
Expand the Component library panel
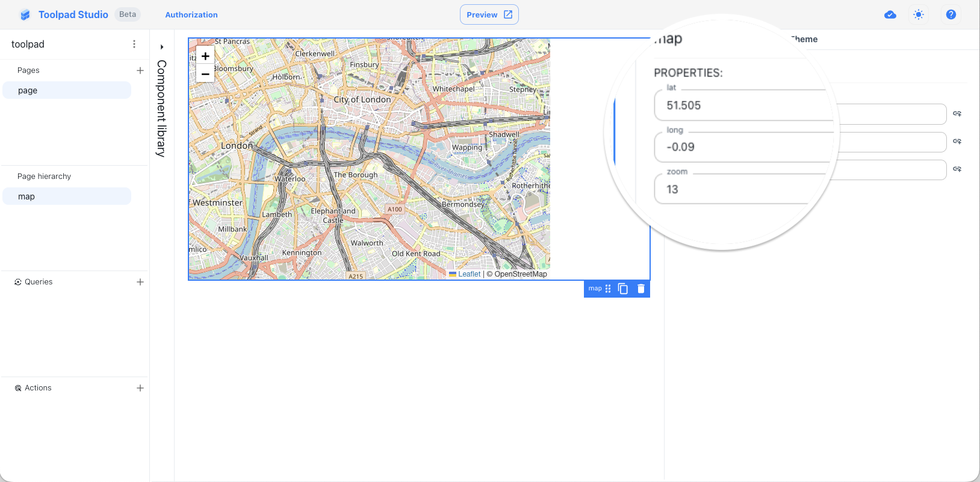(x=162, y=47)
